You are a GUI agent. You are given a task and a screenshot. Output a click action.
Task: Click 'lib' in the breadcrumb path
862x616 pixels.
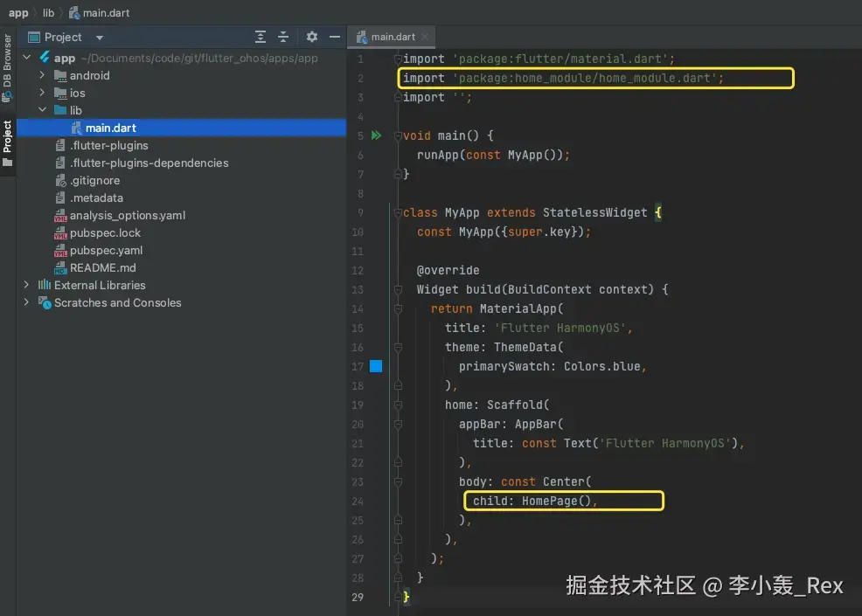(48, 12)
